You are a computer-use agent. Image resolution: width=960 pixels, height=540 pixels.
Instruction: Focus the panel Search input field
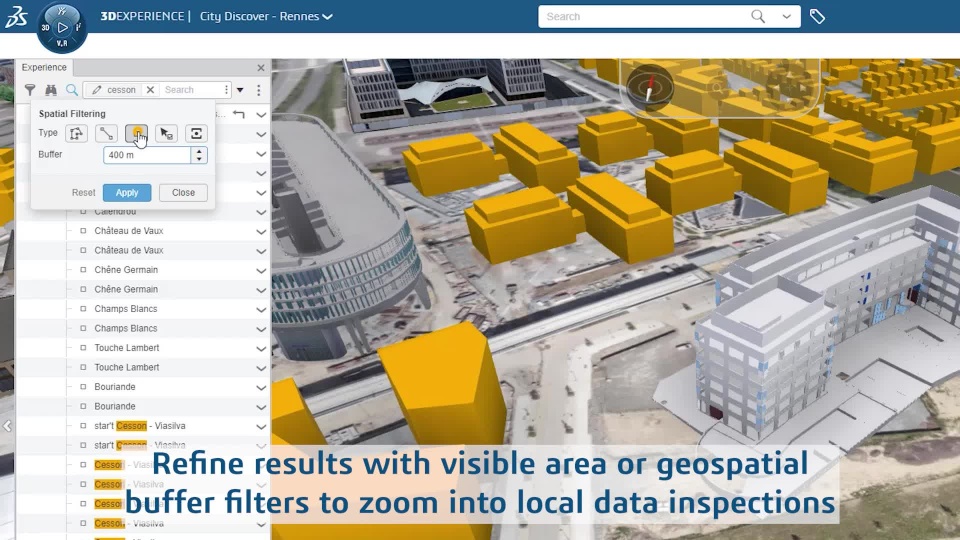[x=190, y=90]
